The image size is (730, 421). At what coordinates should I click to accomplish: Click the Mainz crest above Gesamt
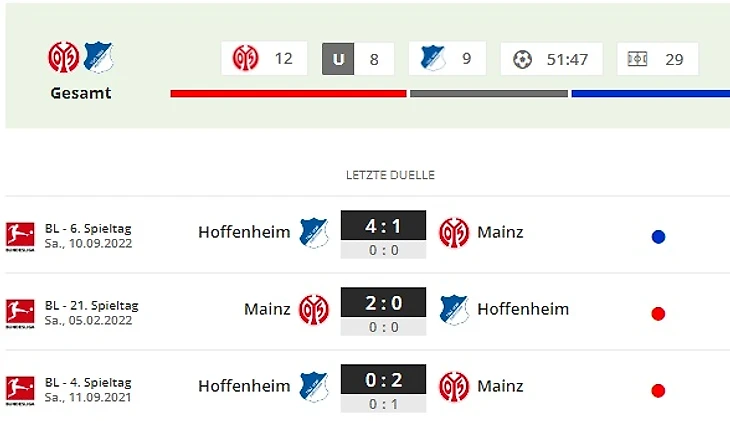(64, 57)
